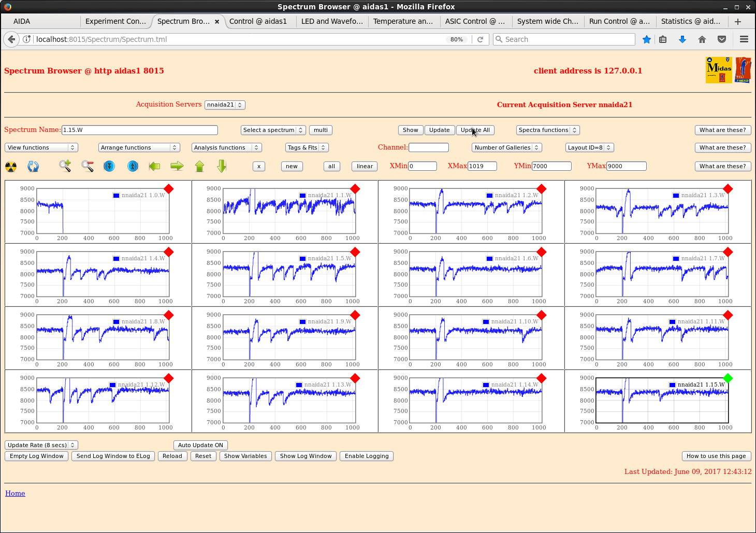Click red diamond marker on nnaida21 1.3.W
Screen dimensions: 756x533
(728, 189)
